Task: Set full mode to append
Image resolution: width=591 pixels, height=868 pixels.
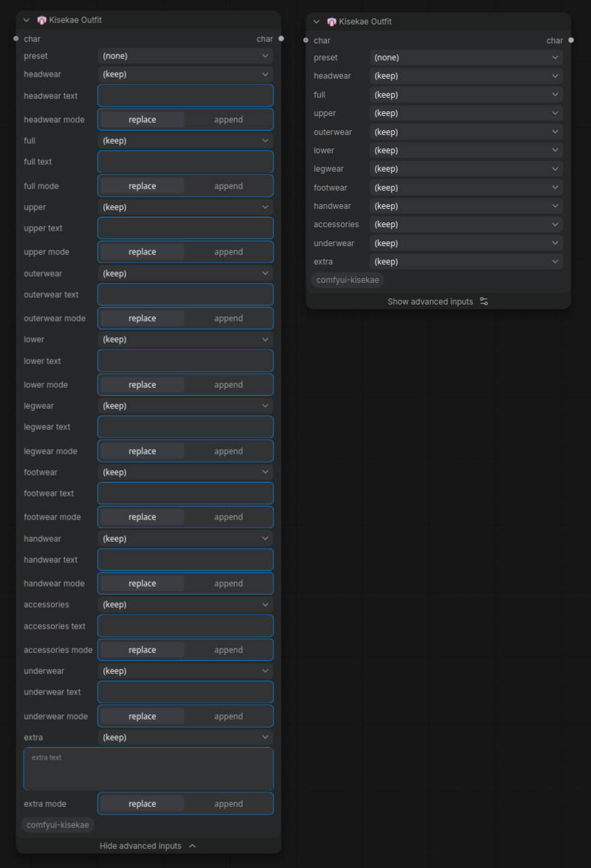Action: tap(229, 186)
